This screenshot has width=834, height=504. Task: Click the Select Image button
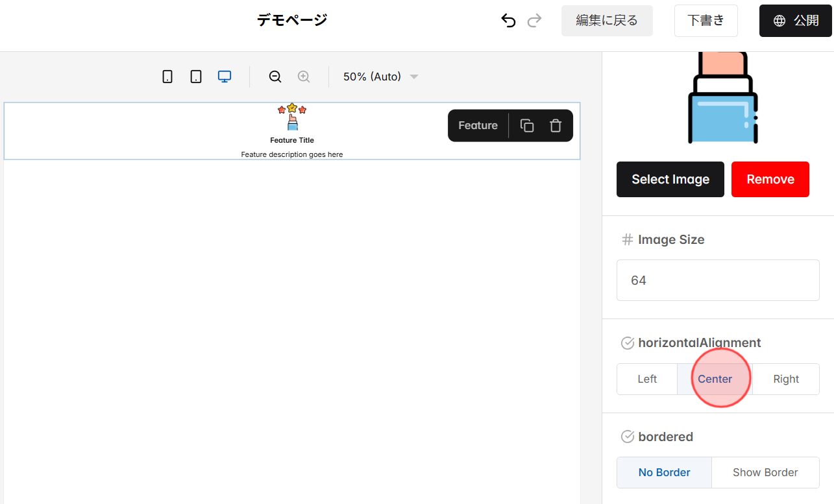click(670, 179)
